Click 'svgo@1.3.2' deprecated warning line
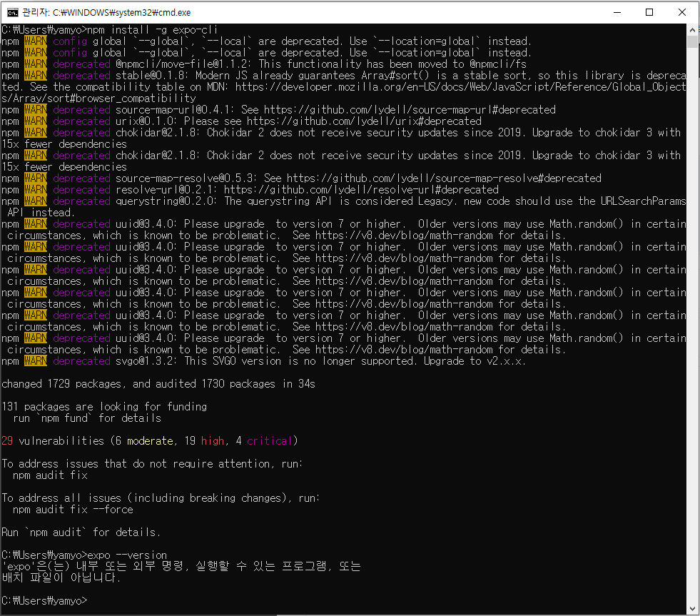This screenshot has height=616, width=700. [263, 361]
